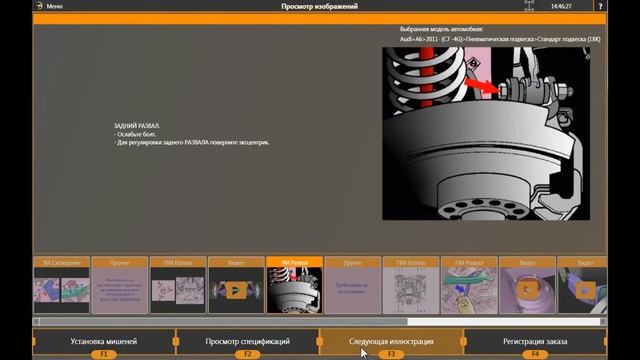The height and width of the screenshot is (360, 640).
Task: Open the chassis line drawing thumbnail
Action: pos(411,285)
